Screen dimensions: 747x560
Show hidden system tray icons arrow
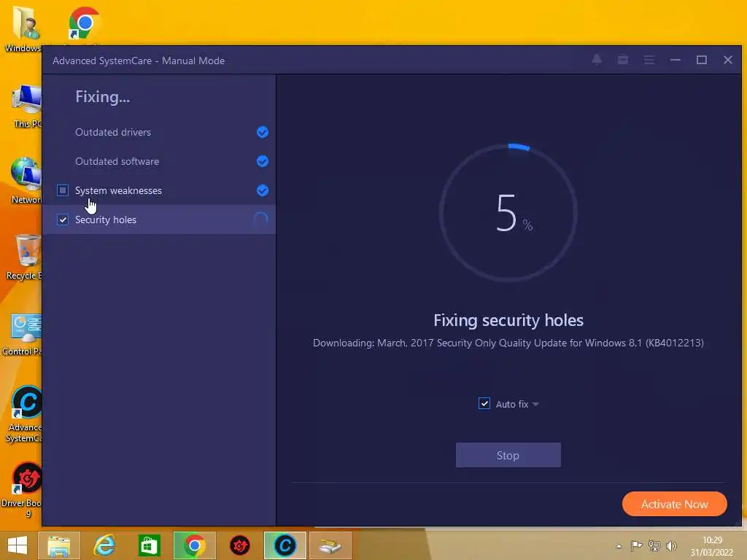(x=619, y=546)
